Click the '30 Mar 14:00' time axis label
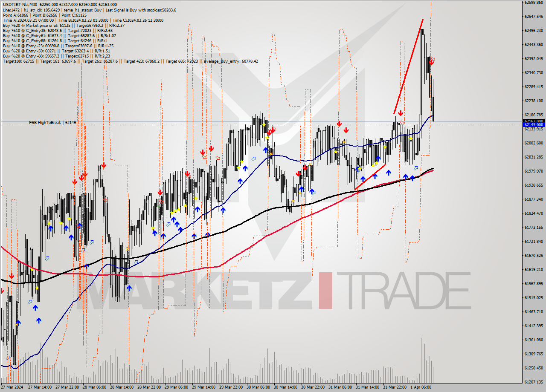The height and width of the screenshot is (392, 546). point(286,387)
